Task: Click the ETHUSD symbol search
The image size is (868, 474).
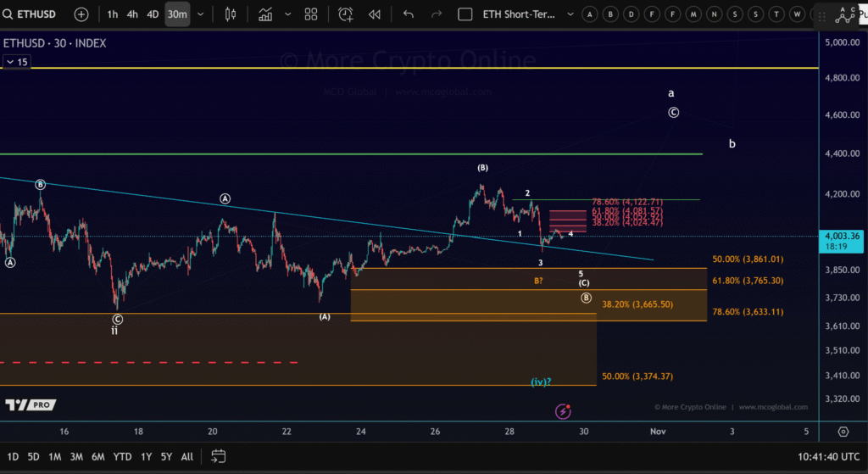Action: point(34,14)
